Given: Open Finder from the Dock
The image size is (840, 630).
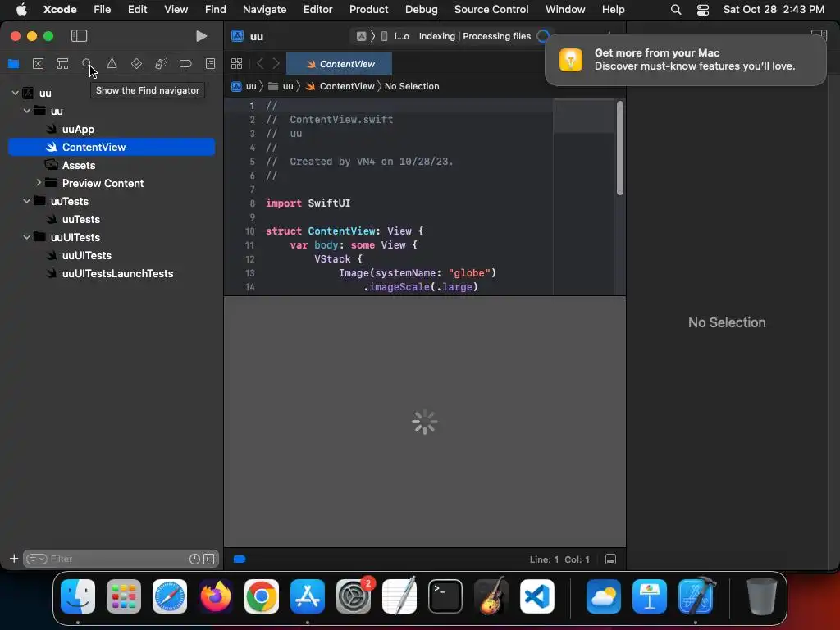Looking at the screenshot, I should (78, 596).
